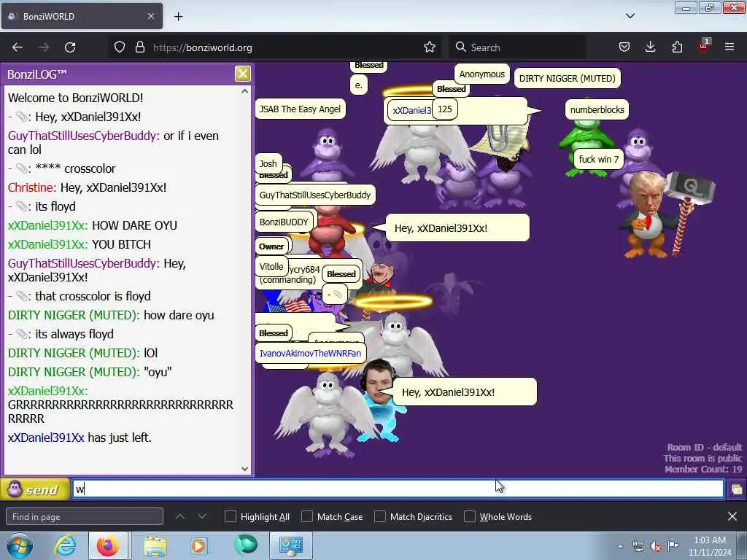
Task: Click the "125" speech bubble
Action: pos(444,109)
